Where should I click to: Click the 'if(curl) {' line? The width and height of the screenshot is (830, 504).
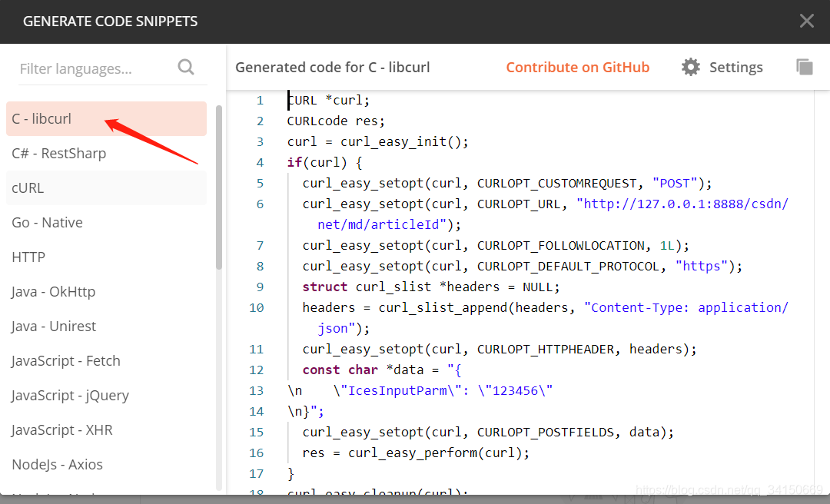coord(325,162)
